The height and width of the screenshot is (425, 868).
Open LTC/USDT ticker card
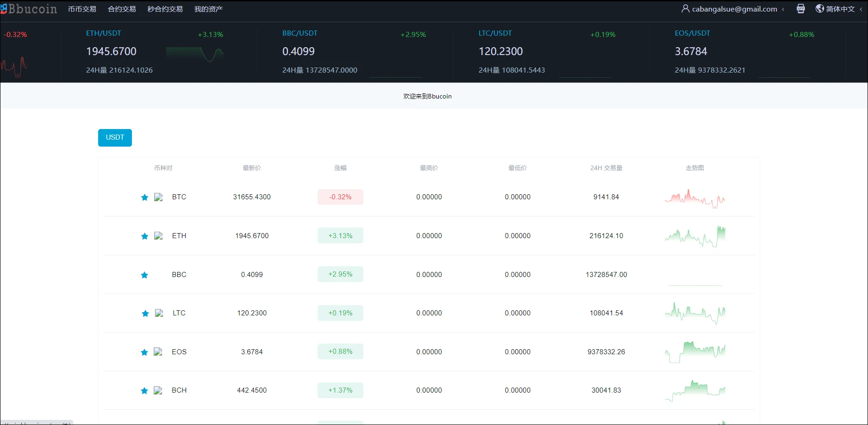point(551,52)
